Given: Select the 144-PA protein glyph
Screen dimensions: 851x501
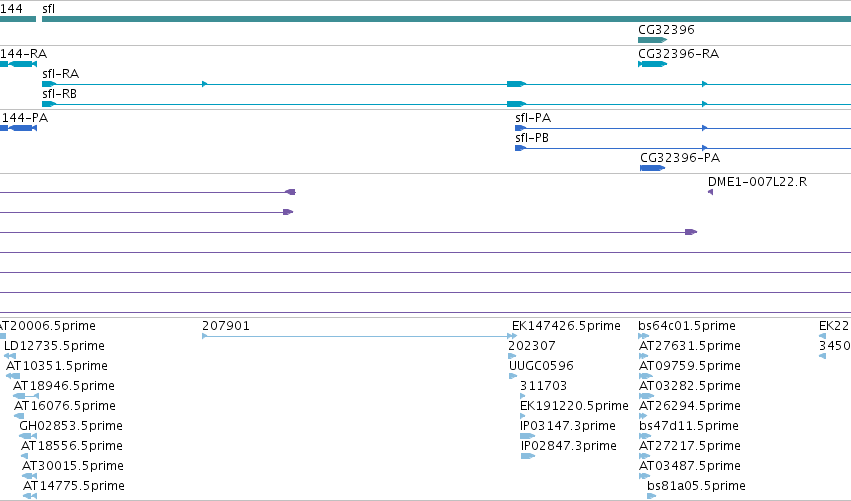Looking at the screenshot, I should pos(18,128).
